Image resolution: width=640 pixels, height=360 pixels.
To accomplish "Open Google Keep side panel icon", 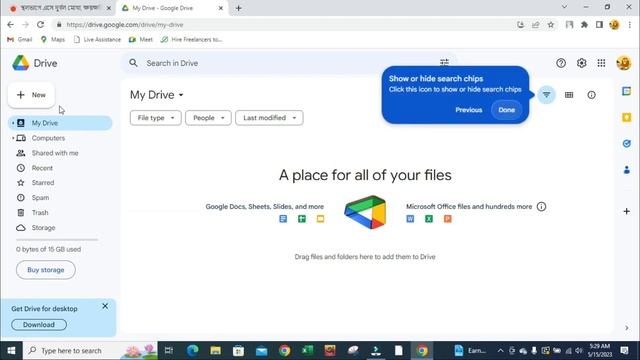I will 626,118.
